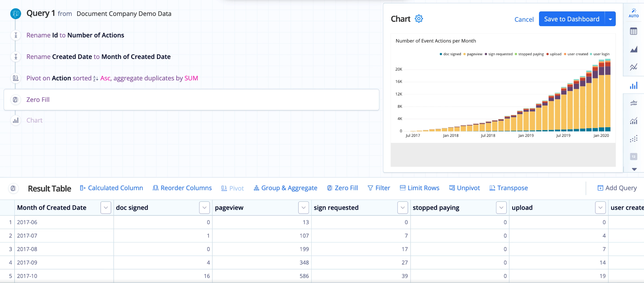Click the chart title Number of Event Actions per Month
The height and width of the screenshot is (283, 644).
[436, 41]
